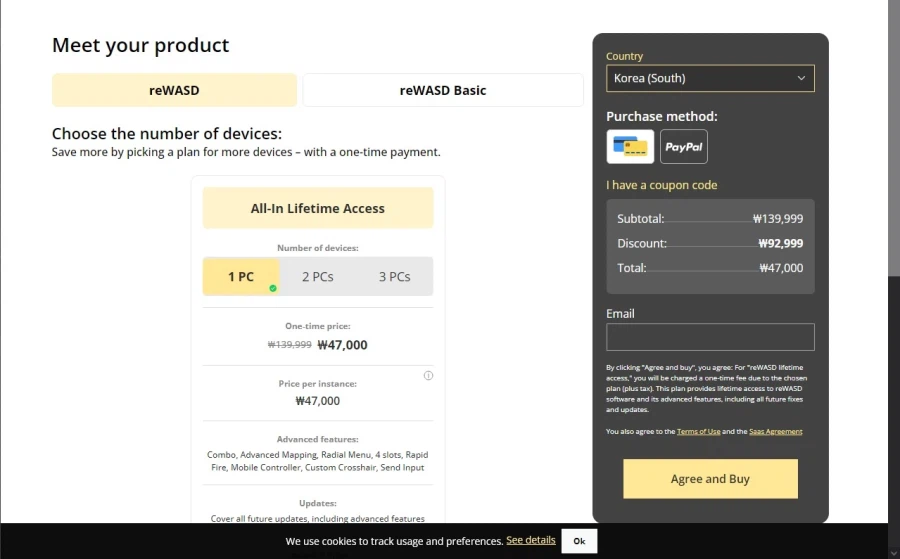Click the green checkmark on 1 PC
This screenshot has width=900, height=559.
coord(273,288)
